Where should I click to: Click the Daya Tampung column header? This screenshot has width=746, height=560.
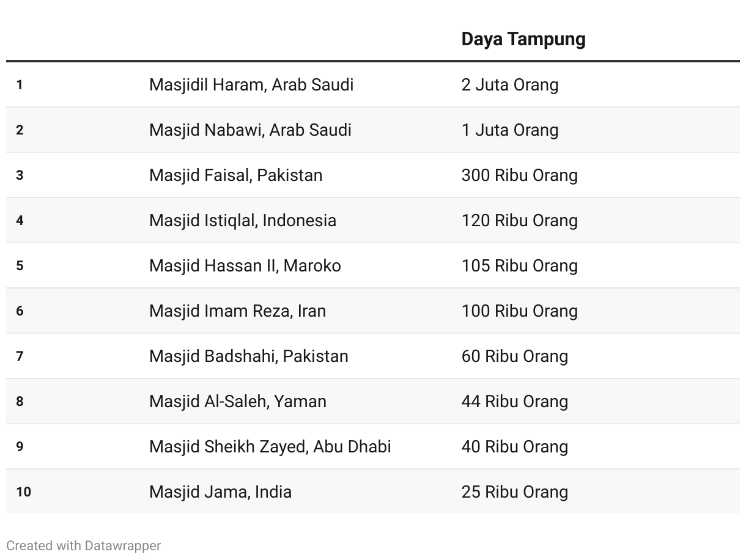(x=523, y=39)
